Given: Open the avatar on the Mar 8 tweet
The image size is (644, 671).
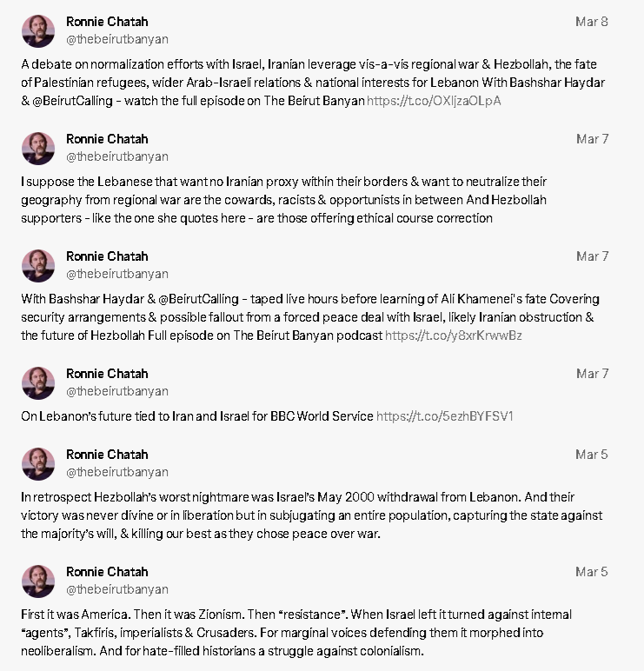Looking at the screenshot, I should 38,30.
